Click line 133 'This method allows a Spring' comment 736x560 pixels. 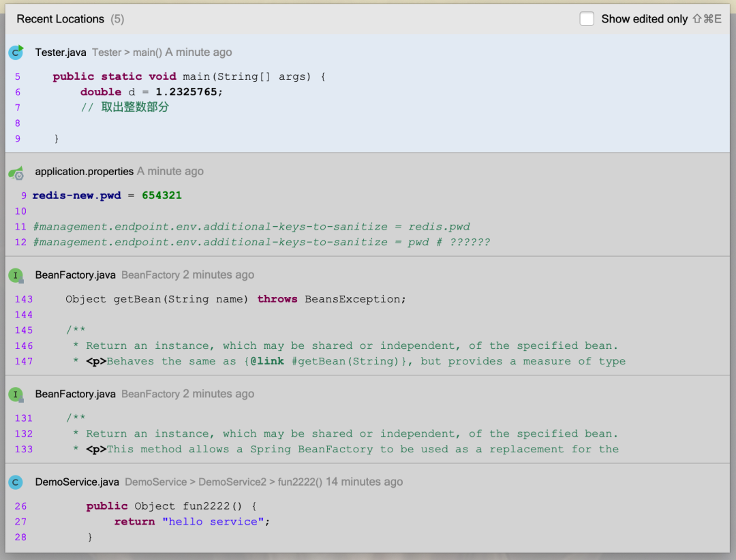346,449
